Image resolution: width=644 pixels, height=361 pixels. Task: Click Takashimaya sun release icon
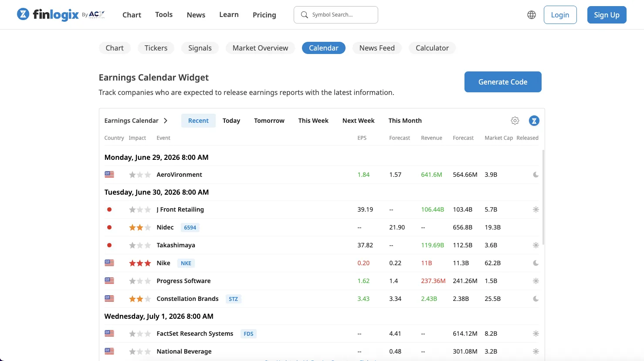pos(536,245)
